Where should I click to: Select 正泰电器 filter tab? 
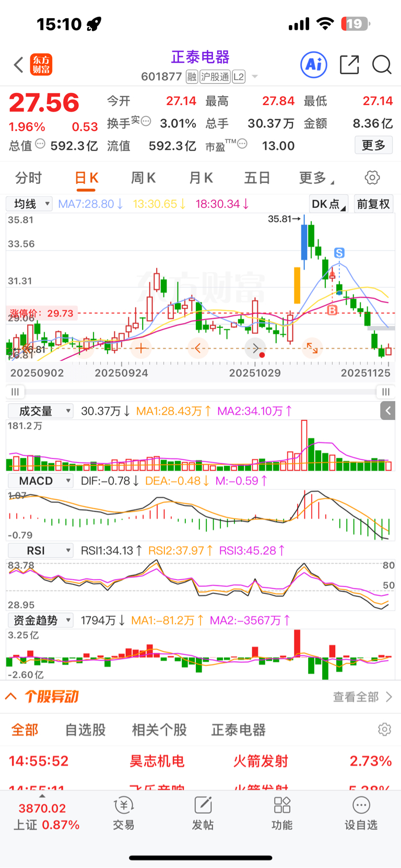click(239, 730)
